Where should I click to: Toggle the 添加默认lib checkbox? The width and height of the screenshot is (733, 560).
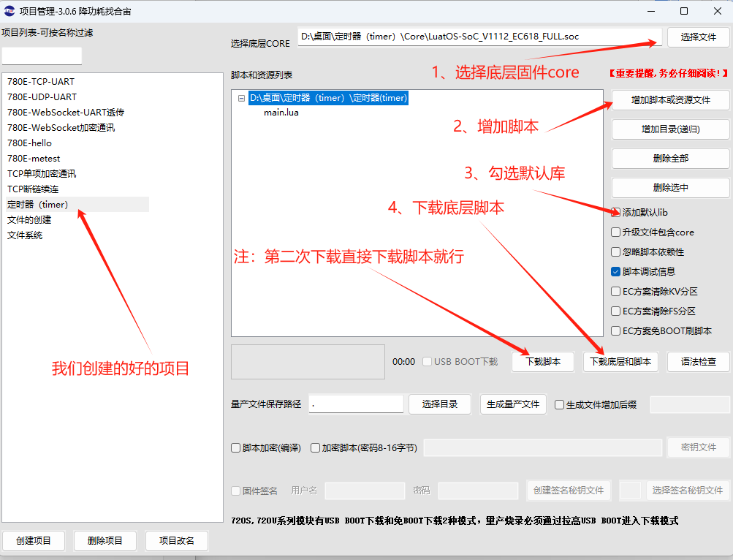point(615,213)
